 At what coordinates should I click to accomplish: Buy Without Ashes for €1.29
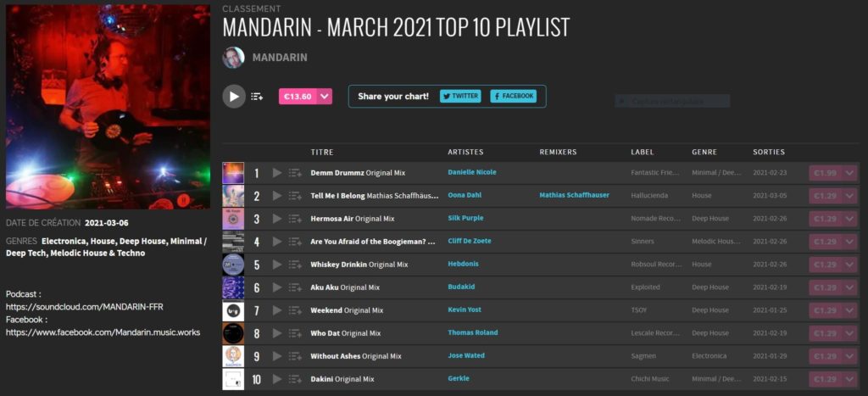[826, 356]
